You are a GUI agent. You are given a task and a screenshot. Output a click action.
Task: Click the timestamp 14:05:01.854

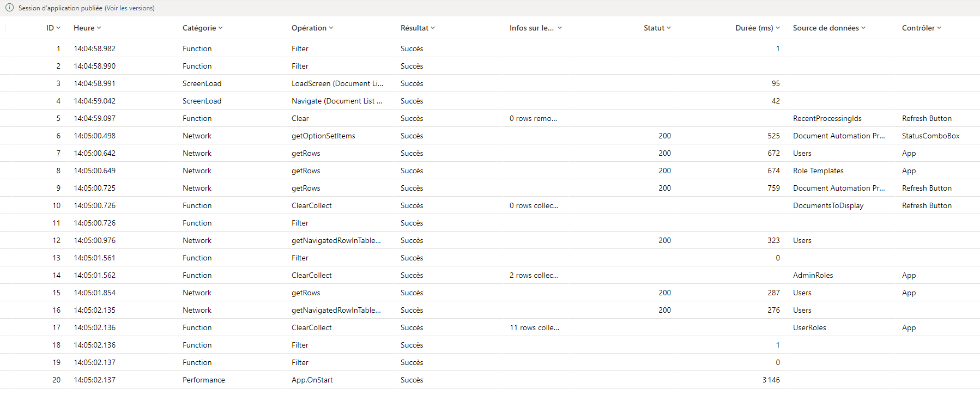[95, 293]
